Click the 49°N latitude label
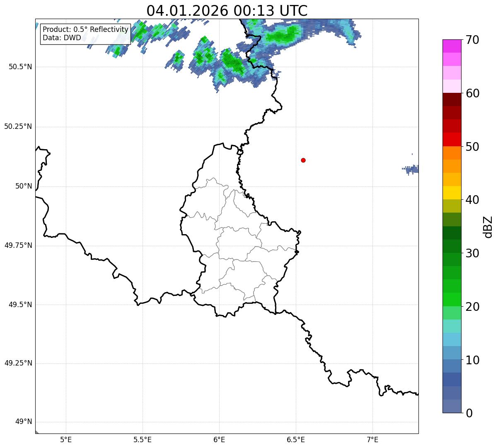This screenshot has height=448, width=498. (x=24, y=422)
